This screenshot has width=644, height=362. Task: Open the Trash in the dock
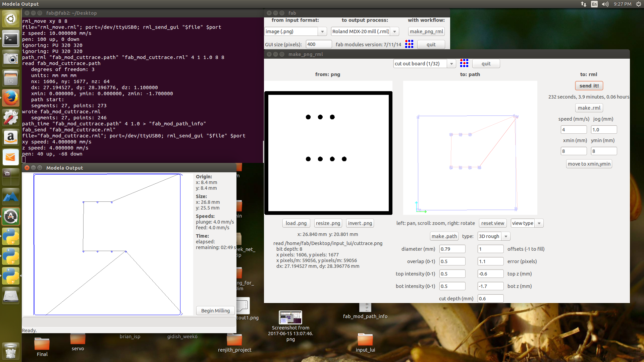click(11, 351)
